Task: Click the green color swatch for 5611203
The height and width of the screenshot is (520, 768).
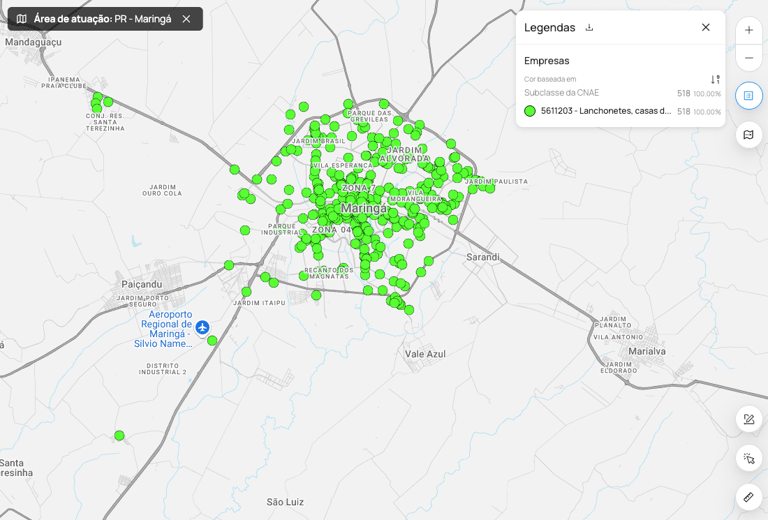Action: (x=530, y=111)
